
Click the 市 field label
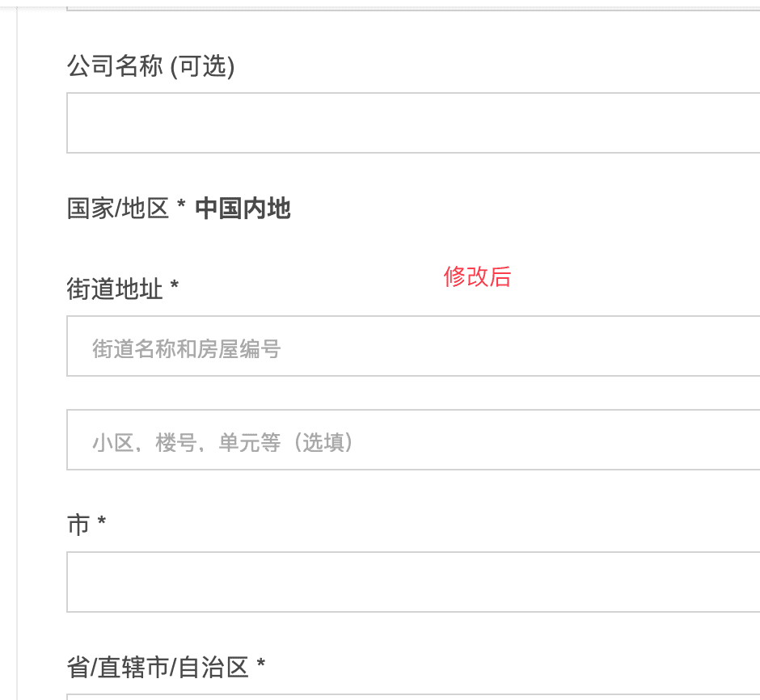[78, 525]
